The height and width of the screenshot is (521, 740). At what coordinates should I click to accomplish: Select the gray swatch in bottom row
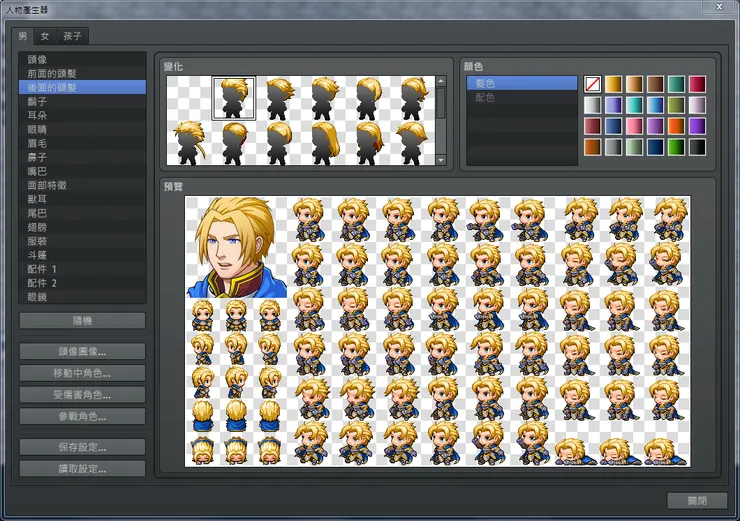[x=614, y=147]
